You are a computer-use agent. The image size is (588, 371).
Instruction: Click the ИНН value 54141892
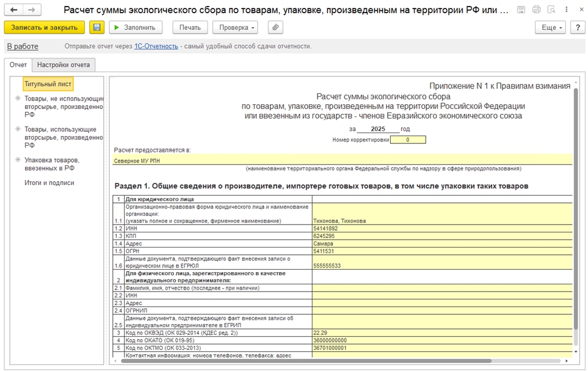[442, 228]
